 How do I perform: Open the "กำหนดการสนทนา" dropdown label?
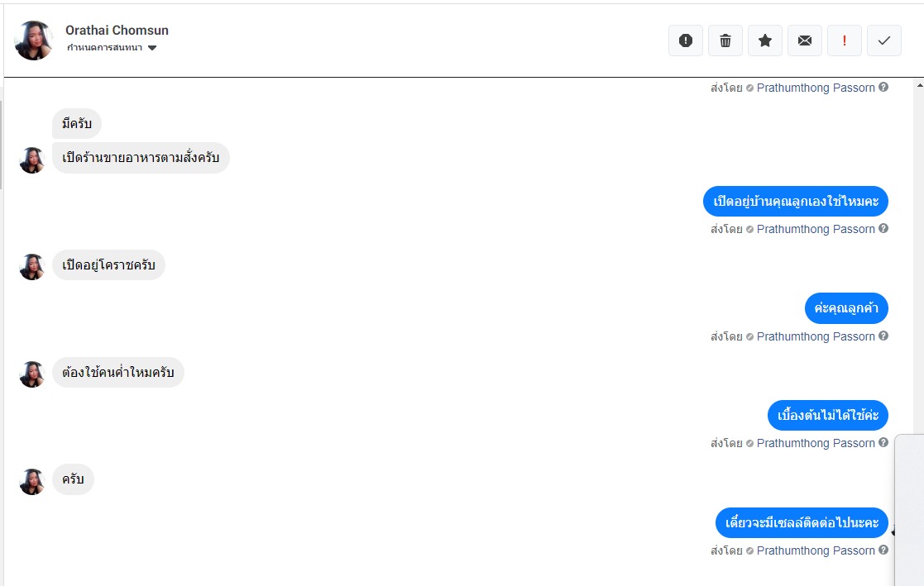point(104,48)
